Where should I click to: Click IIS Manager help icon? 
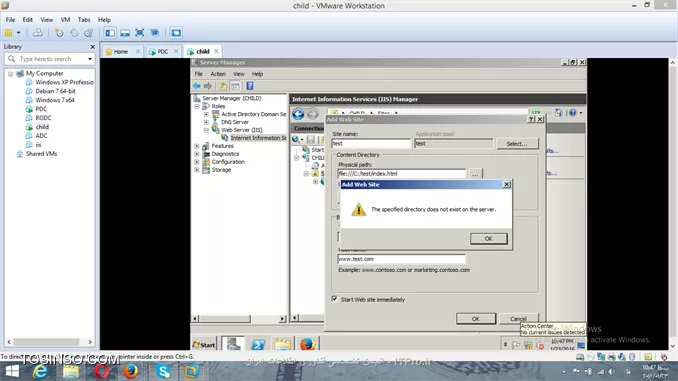573,113
